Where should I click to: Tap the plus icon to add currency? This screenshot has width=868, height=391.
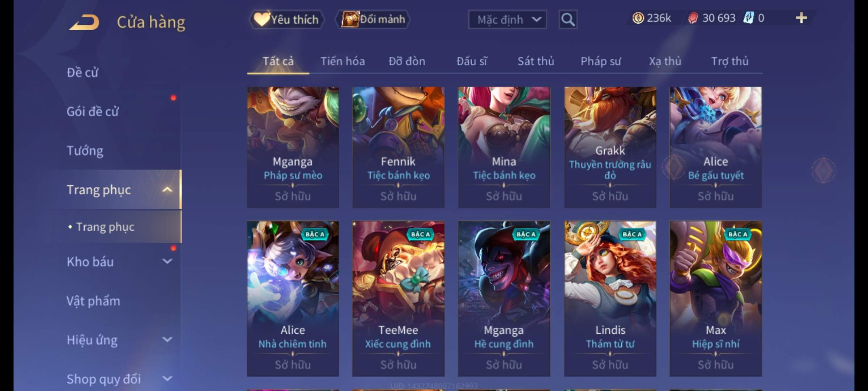(x=801, y=18)
